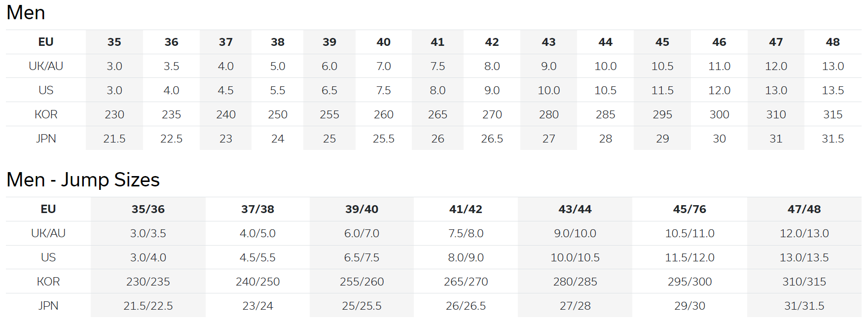Select EU size 42 column header

pos(492,42)
